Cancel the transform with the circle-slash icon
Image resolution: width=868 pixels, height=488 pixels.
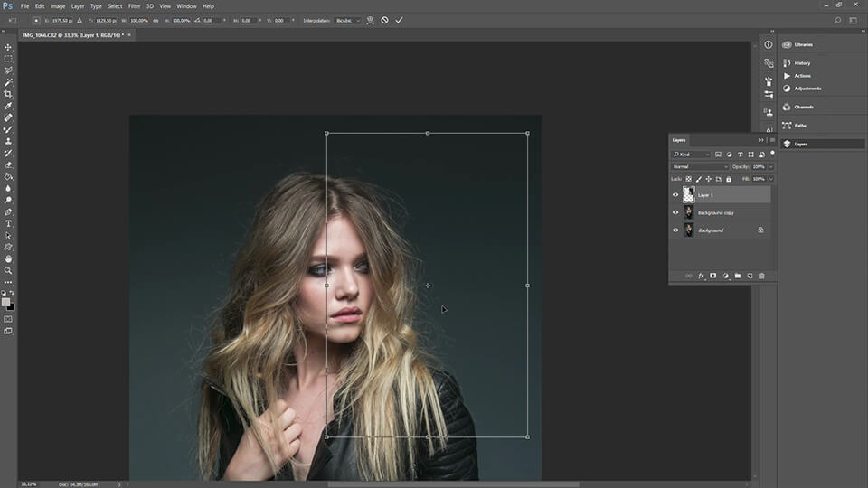pos(385,21)
